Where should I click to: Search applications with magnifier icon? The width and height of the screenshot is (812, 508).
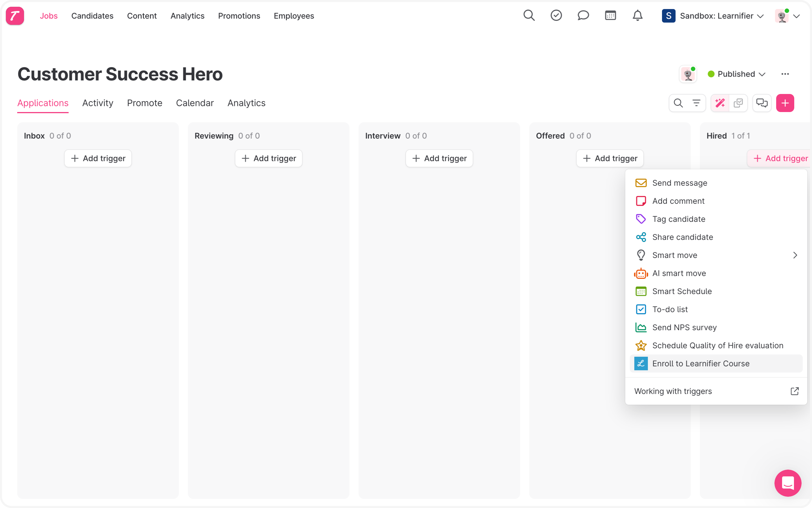(x=678, y=103)
